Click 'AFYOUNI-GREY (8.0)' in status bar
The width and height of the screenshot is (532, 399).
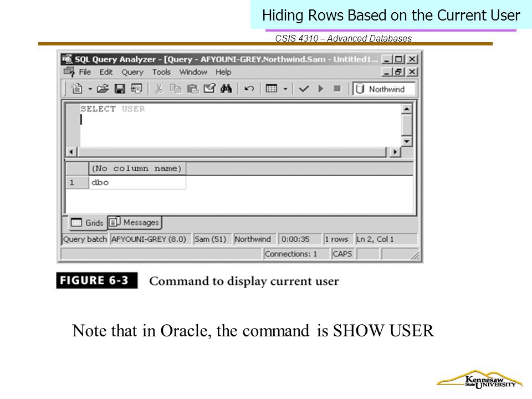click(x=149, y=239)
